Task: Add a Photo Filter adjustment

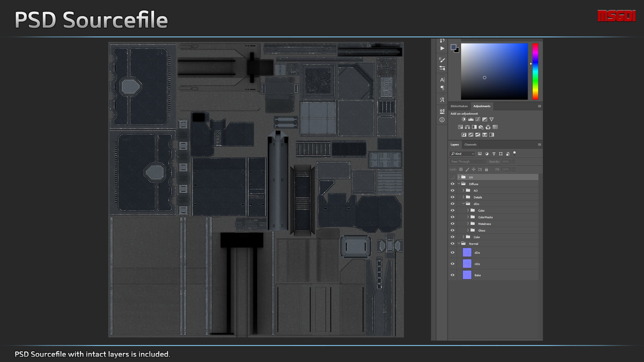Action: [x=481, y=127]
